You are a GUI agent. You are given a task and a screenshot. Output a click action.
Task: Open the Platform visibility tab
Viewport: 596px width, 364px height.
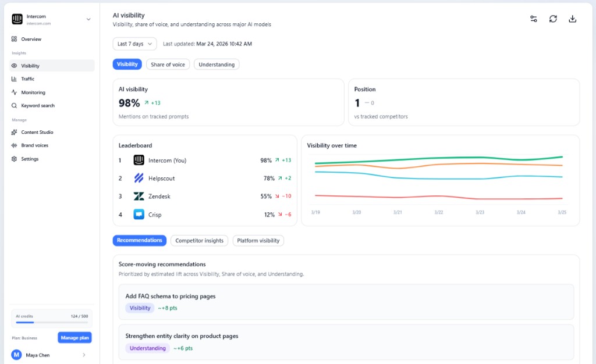pos(258,241)
